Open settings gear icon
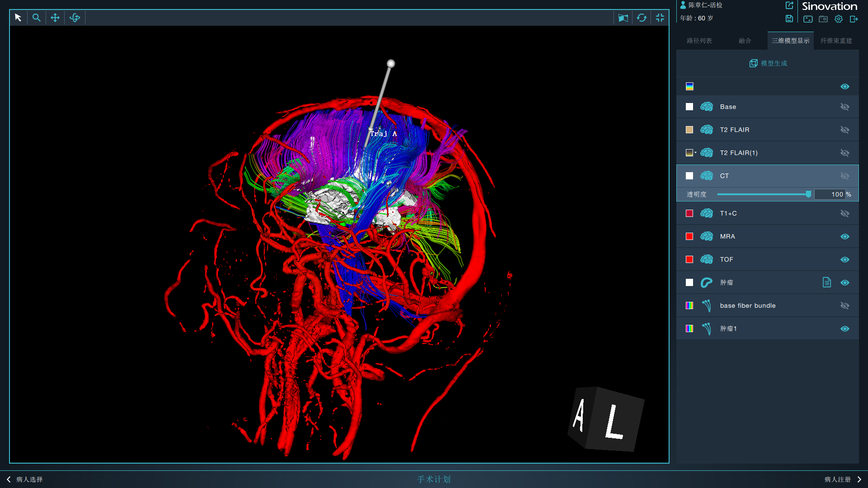Image resolution: width=868 pixels, height=488 pixels. tap(839, 19)
